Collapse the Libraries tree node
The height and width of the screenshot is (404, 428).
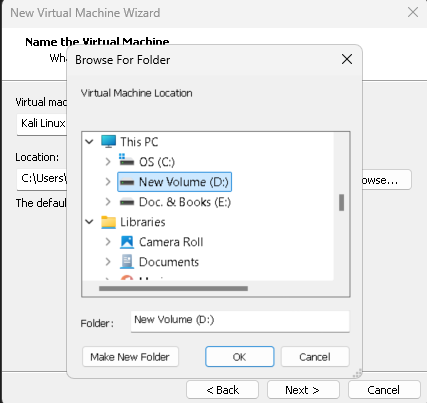[89, 222]
